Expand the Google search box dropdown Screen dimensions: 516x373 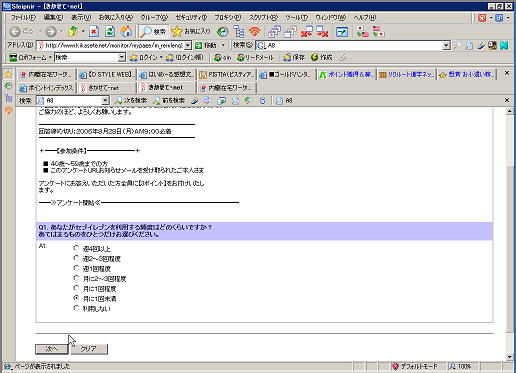(x=446, y=45)
